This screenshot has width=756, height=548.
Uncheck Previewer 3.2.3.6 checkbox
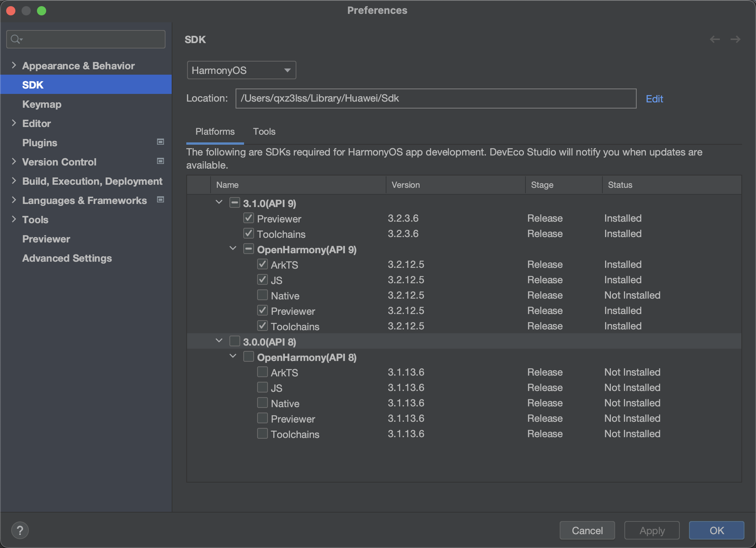pyautogui.click(x=249, y=218)
